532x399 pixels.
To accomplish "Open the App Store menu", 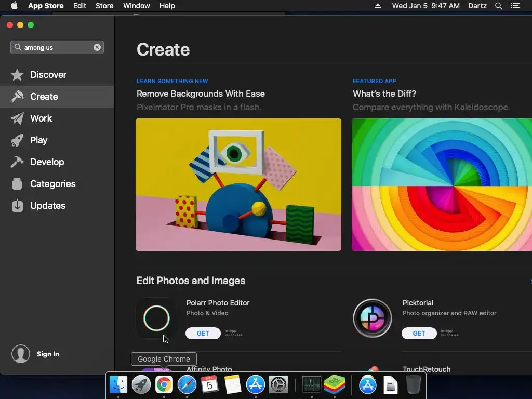I will point(46,6).
